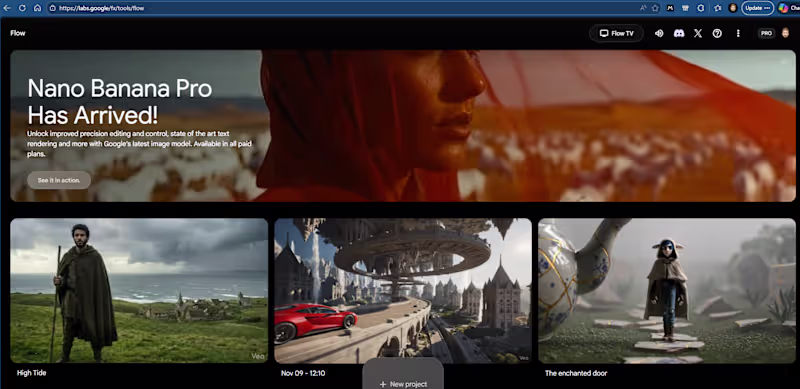The width and height of the screenshot is (800, 389).
Task: Open the three-dot more options menu
Action: point(738,33)
